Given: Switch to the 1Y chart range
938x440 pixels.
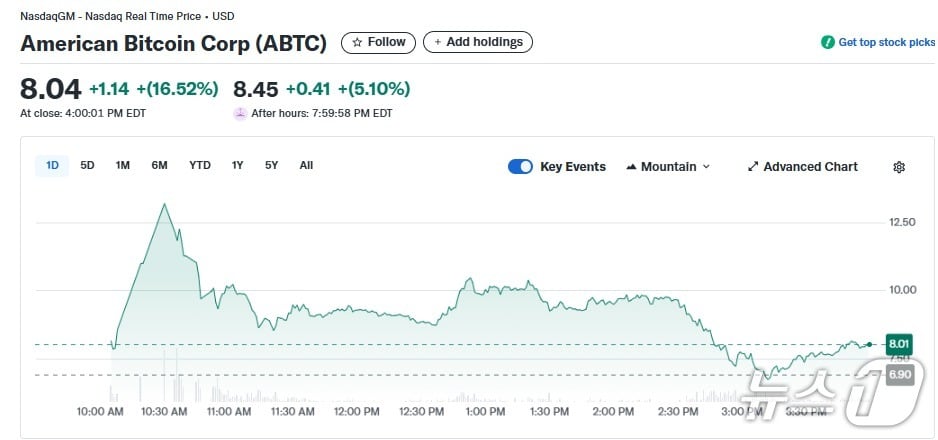Looking at the screenshot, I should [237, 165].
